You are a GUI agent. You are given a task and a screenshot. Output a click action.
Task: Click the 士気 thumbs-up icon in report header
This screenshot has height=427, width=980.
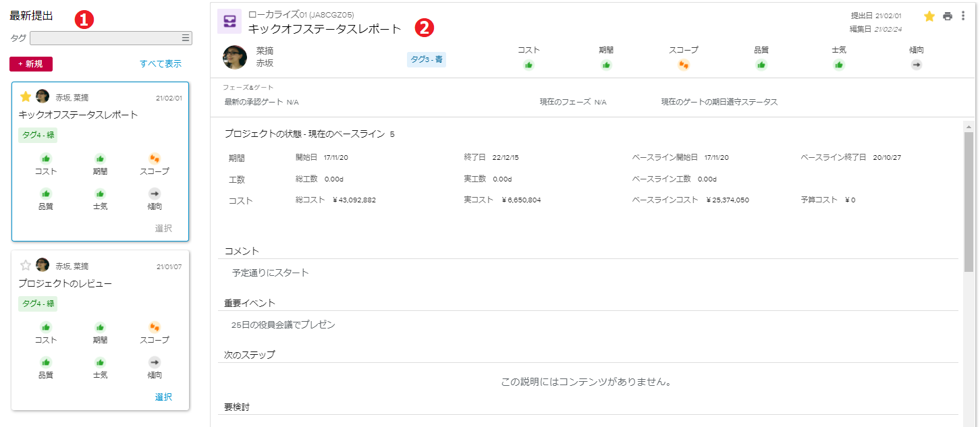tap(839, 65)
